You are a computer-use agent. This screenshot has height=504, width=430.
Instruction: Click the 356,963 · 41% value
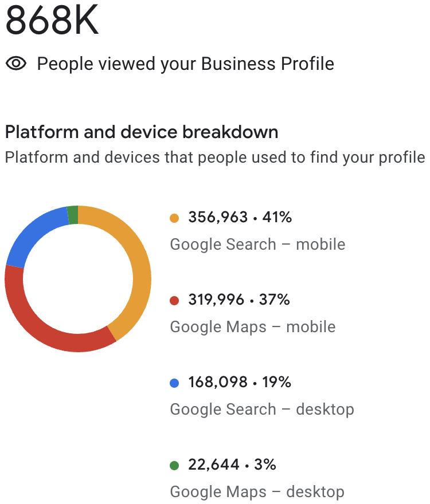pos(240,217)
